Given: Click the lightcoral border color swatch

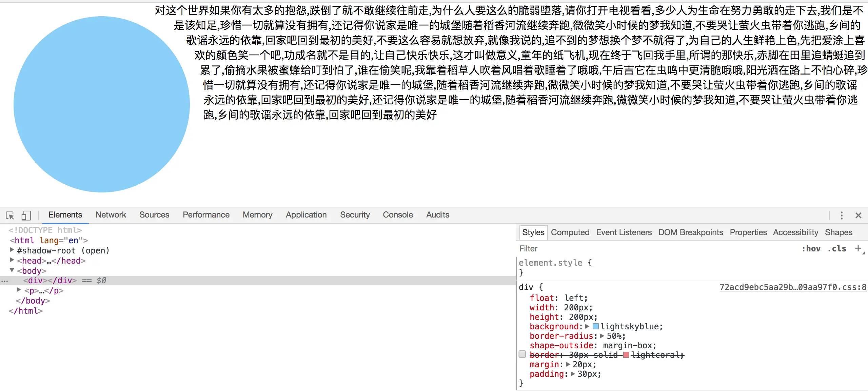Looking at the screenshot, I should pos(626,355).
